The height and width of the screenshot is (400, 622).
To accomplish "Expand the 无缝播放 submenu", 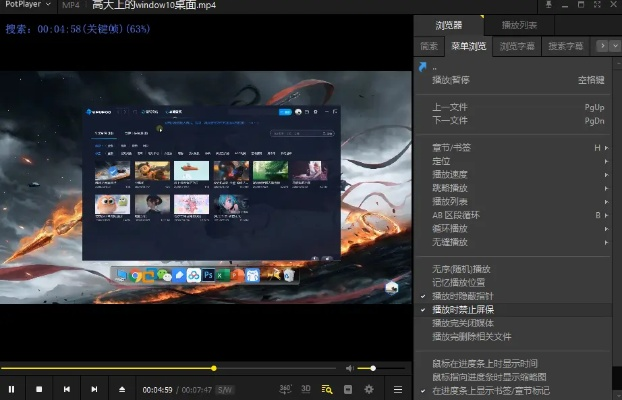I will [513, 242].
